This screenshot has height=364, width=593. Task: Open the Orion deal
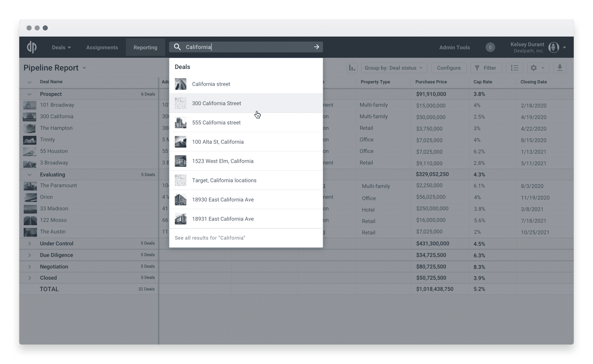tap(46, 197)
